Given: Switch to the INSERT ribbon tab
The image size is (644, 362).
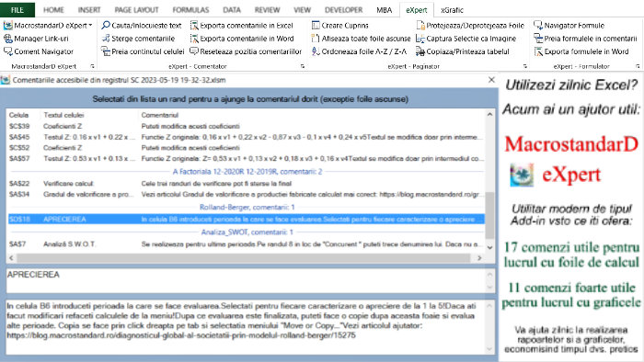Looking at the screenshot, I should (89, 10).
